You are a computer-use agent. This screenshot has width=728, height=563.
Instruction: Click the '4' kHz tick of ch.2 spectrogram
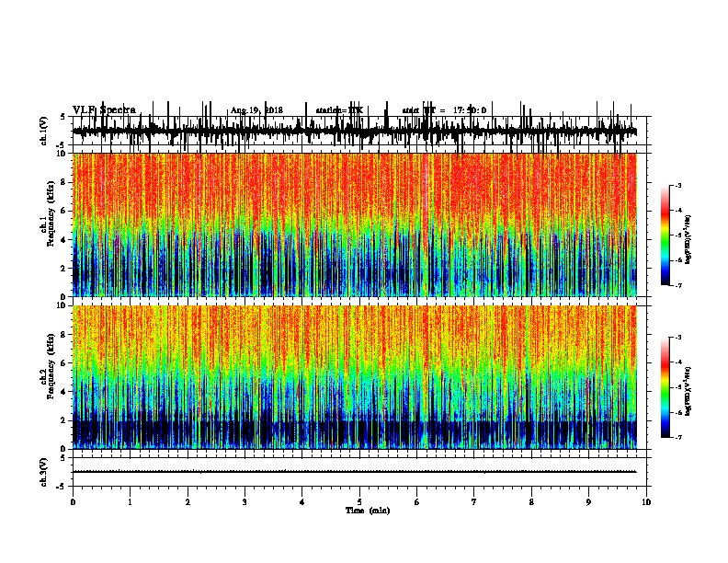(x=63, y=392)
